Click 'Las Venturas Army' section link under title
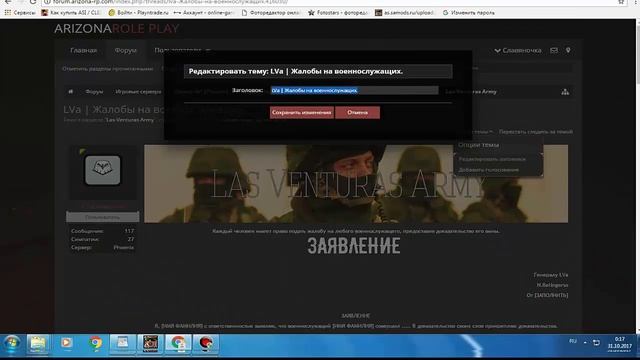The width and height of the screenshot is (640, 360). pyautogui.click(x=130, y=120)
